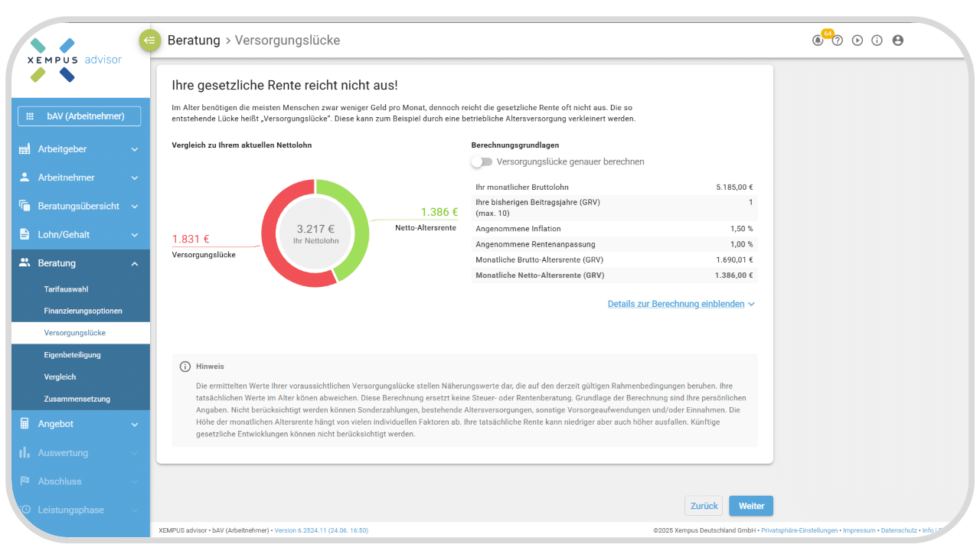Enable Versorgungslücke genauer berechnen switch

point(482,162)
